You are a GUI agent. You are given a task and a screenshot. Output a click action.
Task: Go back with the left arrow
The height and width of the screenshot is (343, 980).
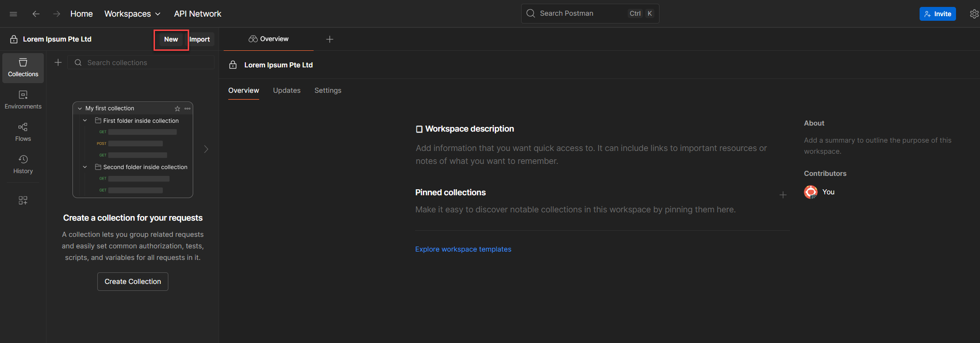tap(36, 14)
